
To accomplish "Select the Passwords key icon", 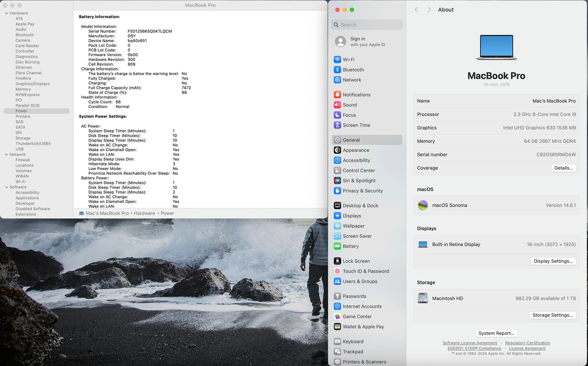I will tap(337, 296).
